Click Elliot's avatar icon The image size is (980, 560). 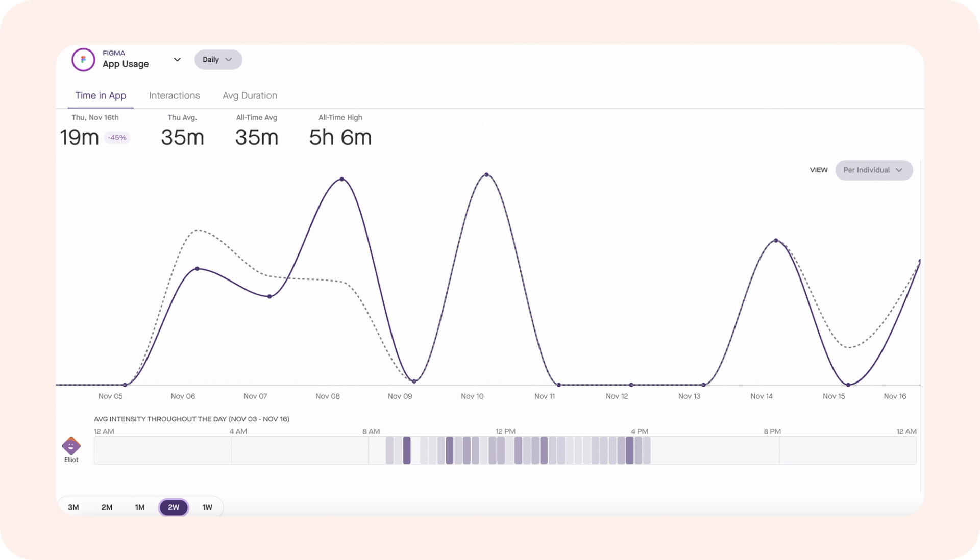point(71,446)
